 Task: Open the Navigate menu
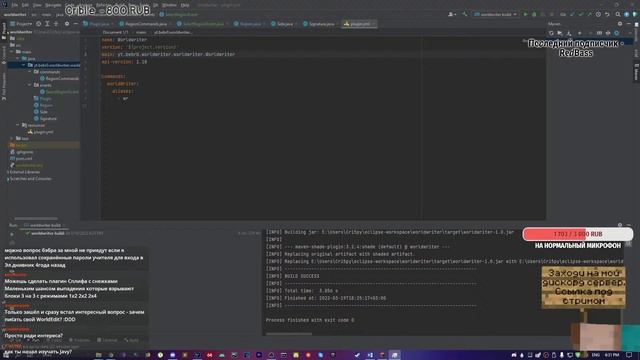click(53, 5)
